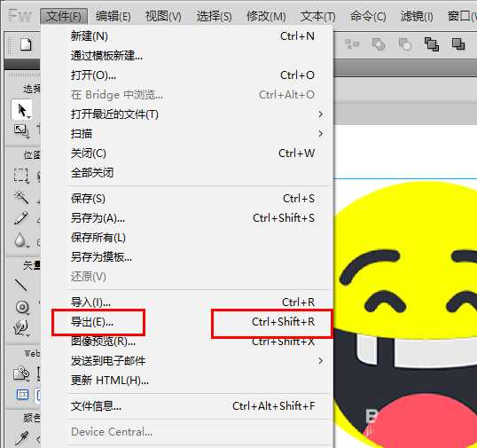Open the 文本(T) menu
Viewport: 477px width, 448px height.
(x=318, y=16)
